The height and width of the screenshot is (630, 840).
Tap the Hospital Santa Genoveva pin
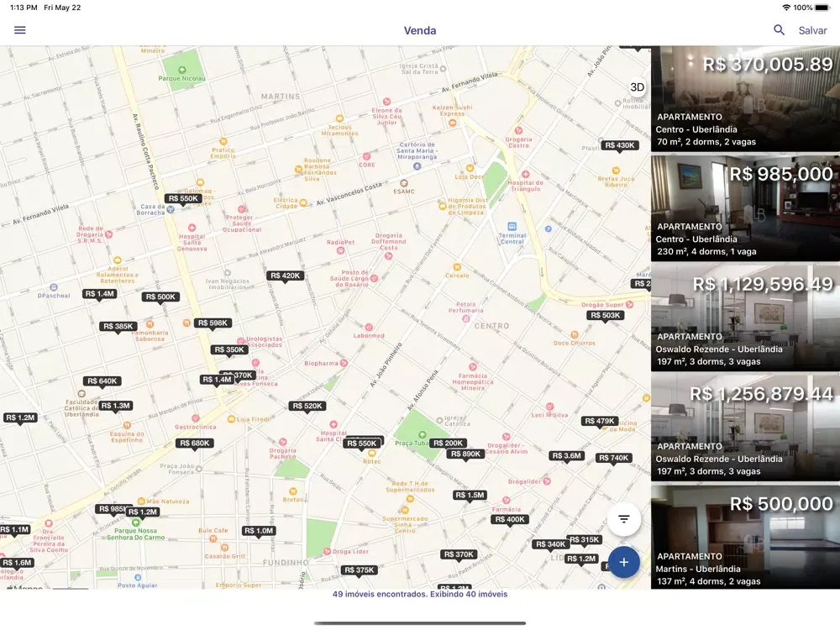(x=192, y=228)
